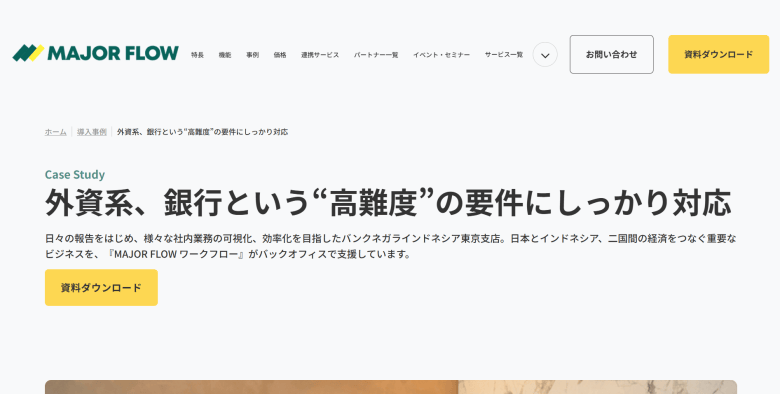Open the 機能 menu item
780x394 pixels.
click(225, 55)
